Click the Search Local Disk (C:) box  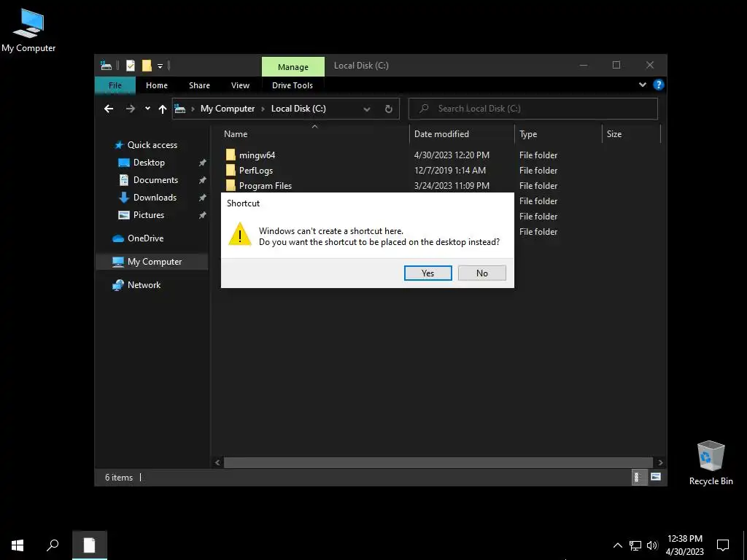[533, 109]
